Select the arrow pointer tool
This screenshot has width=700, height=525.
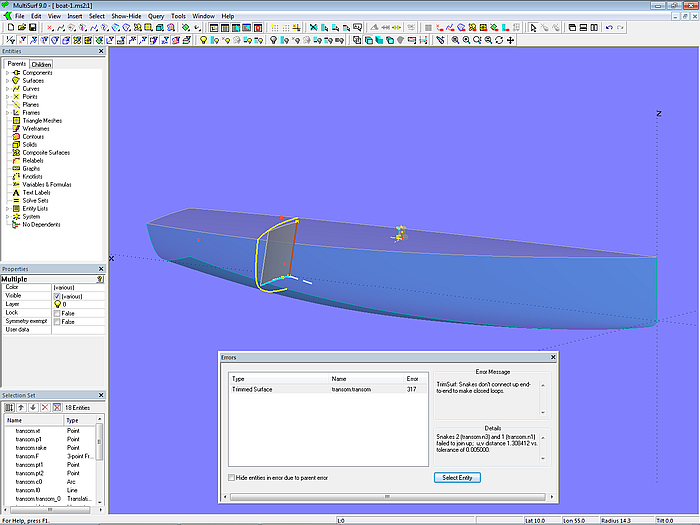[532, 28]
